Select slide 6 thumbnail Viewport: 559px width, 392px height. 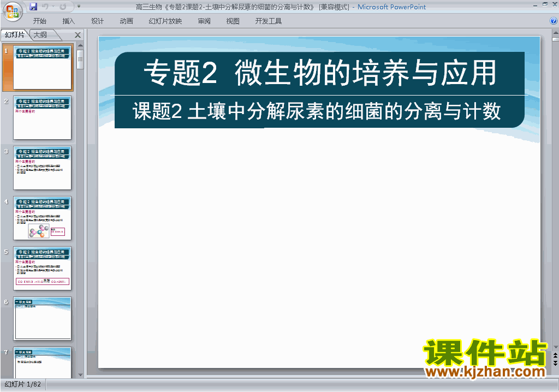coord(42,318)
